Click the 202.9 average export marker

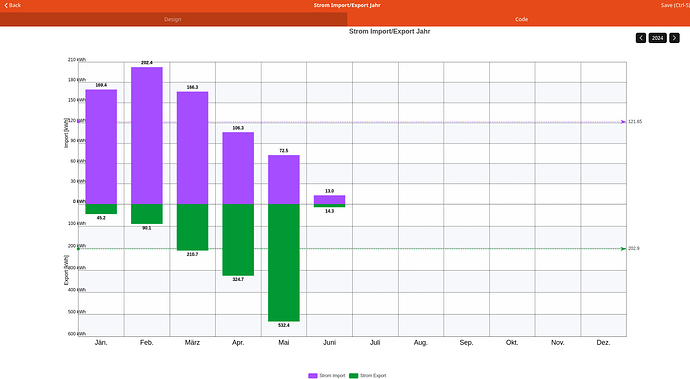click(634, 249)
